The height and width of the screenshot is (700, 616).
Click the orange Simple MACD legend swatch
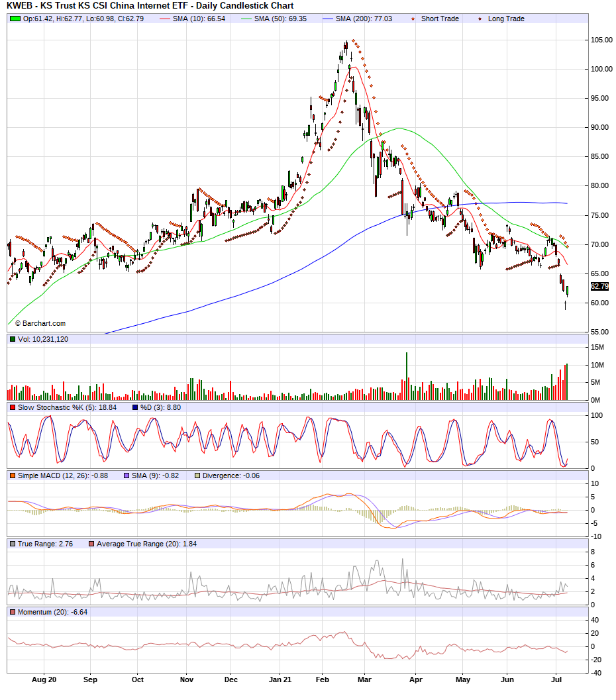(13, 476)
